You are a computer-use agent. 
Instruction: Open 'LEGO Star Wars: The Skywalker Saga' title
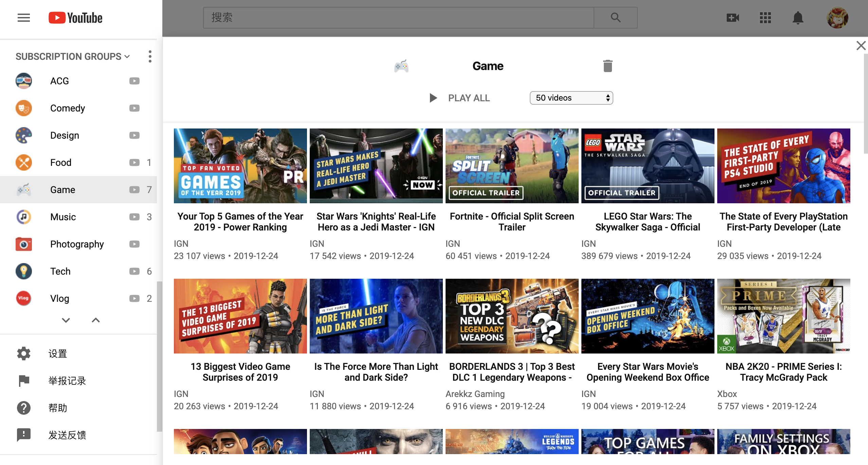click(x=648, y=222)
